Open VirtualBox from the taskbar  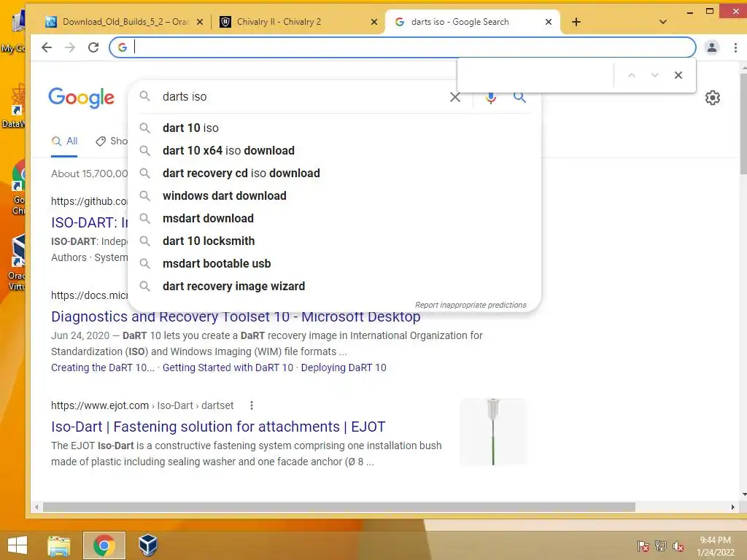[147, 545]
